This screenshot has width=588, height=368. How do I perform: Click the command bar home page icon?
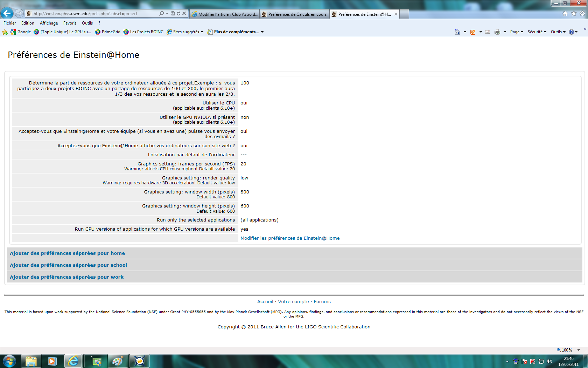click(457, 32)
